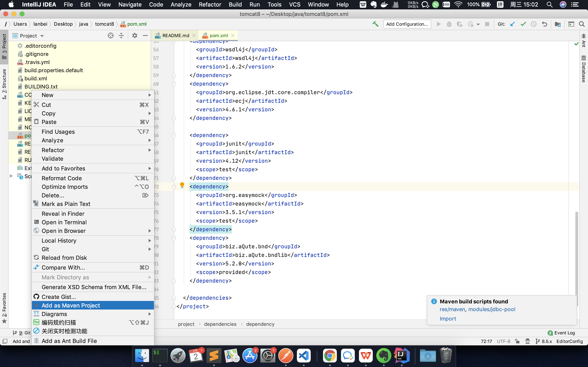Click the Build project hammer icon
588x367 pixels.
(375, 24)
